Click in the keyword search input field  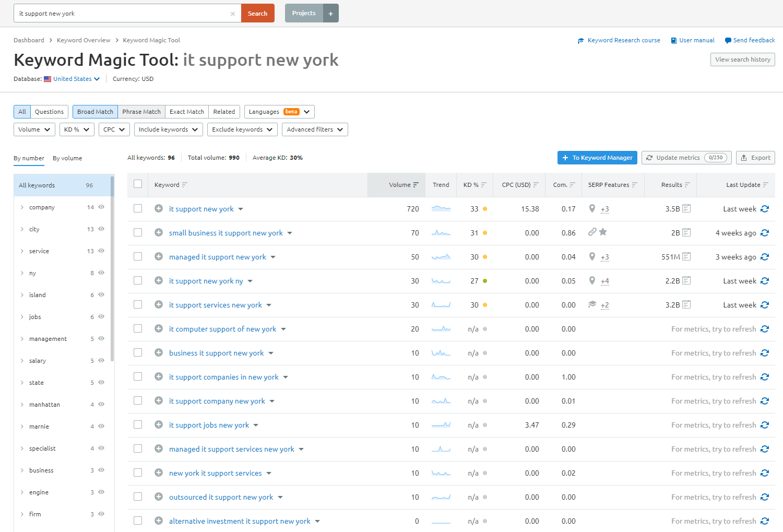[x=123, y=14]
